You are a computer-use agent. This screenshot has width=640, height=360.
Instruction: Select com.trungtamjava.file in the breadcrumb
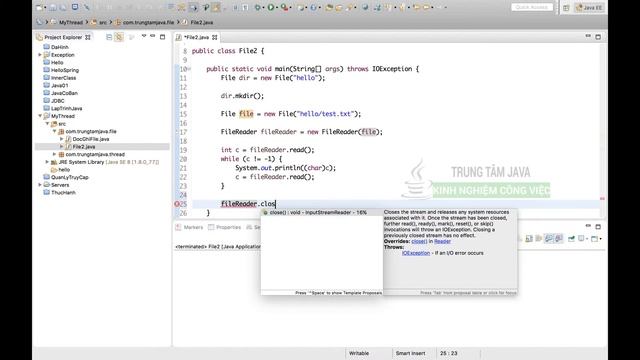[148, 22]
